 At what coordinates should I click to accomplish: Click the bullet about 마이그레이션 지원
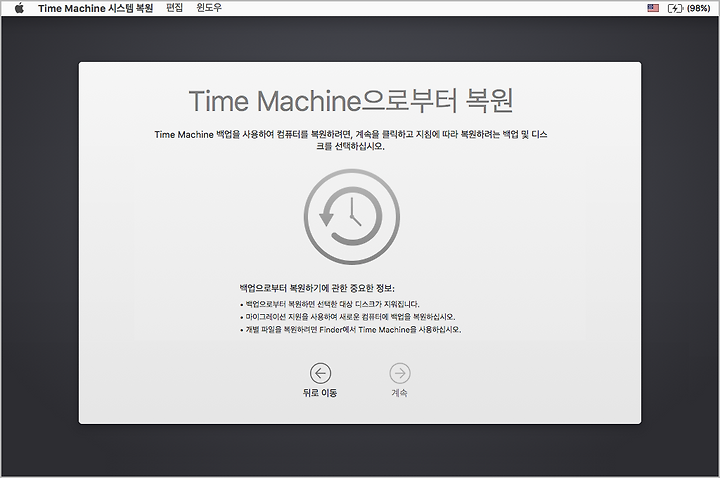tap(348, 317)
